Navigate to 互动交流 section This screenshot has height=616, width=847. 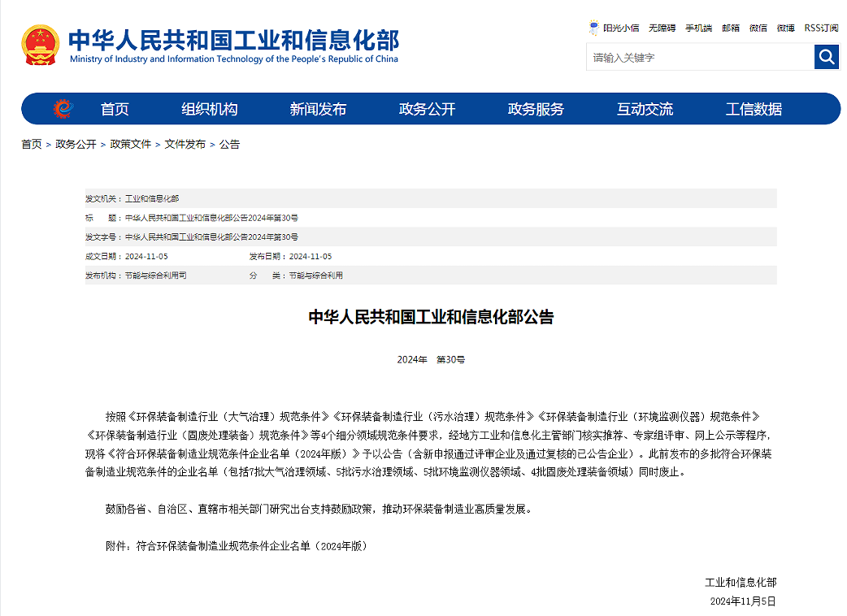pos(645,109)
